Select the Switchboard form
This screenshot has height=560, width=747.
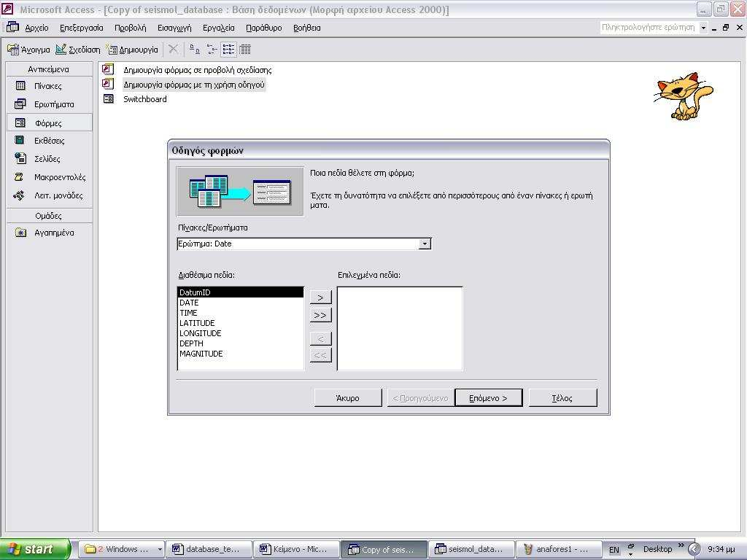click(x=145, y=99)
